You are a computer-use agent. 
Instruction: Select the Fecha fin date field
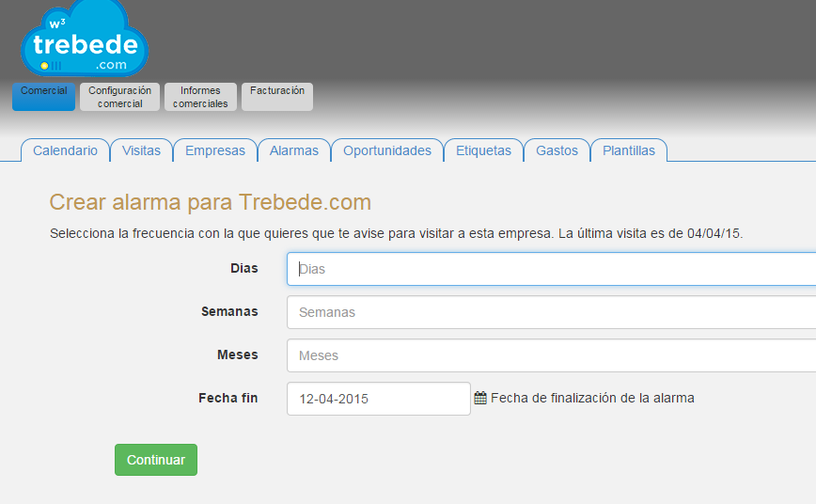coord(378,399)
